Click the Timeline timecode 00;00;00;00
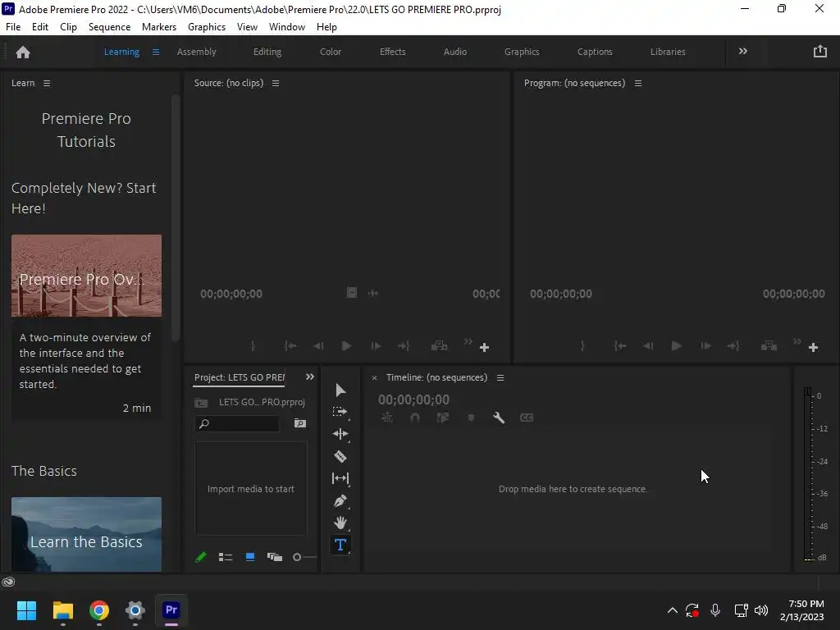 (x=413, y=399)
